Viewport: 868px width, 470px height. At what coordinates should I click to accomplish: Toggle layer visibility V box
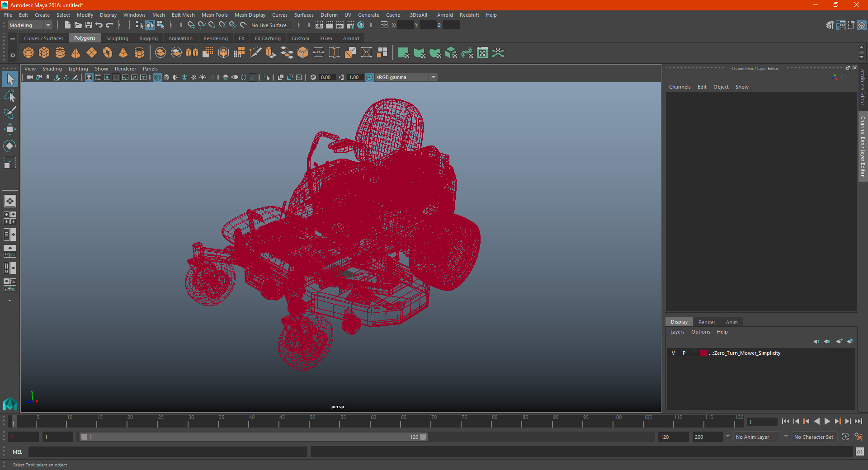(x=673, y=353)
